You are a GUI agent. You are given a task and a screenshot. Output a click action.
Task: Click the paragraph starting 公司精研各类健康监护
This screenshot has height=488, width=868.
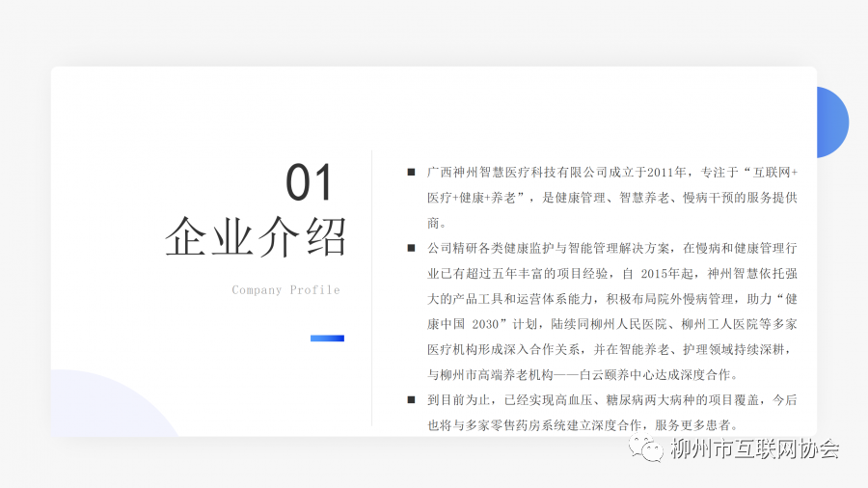(x=611, y=312)
